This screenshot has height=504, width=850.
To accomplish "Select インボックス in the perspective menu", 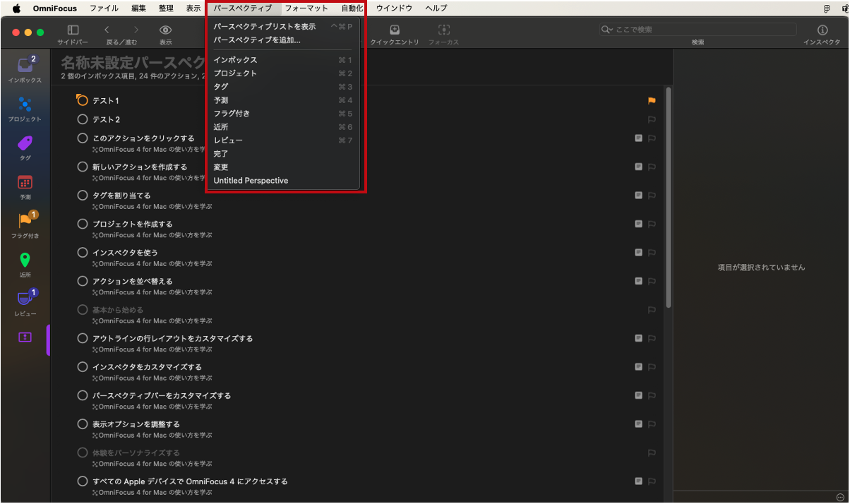I will pos(283,60).
